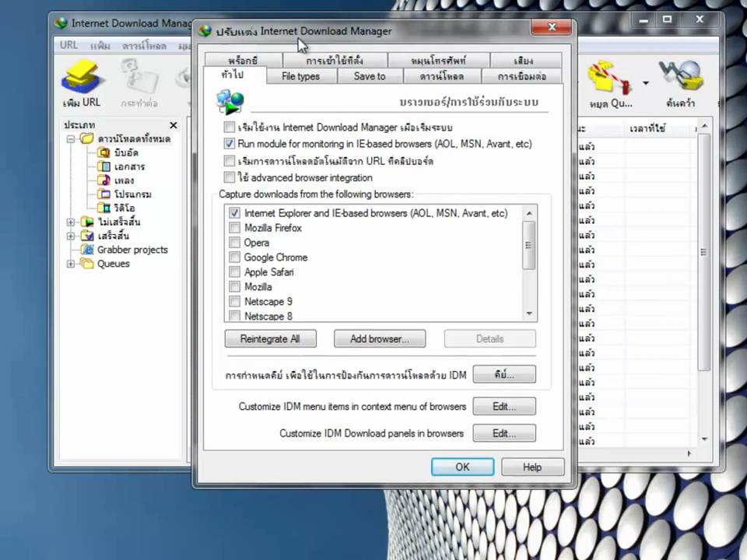Click the browser list scrollbar thumb
Screen dimensions: 747x560
click(x=529, y=245)
